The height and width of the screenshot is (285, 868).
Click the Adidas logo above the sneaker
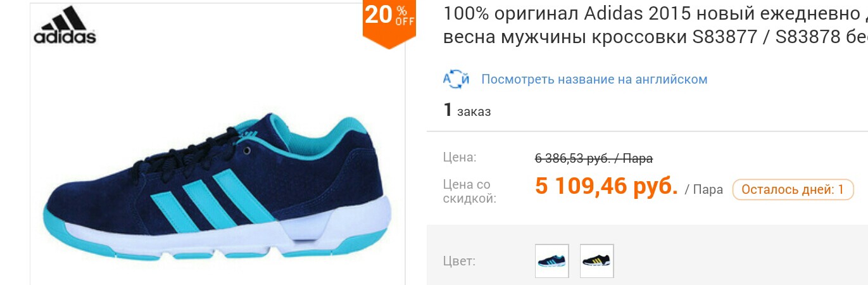(65, 25)
